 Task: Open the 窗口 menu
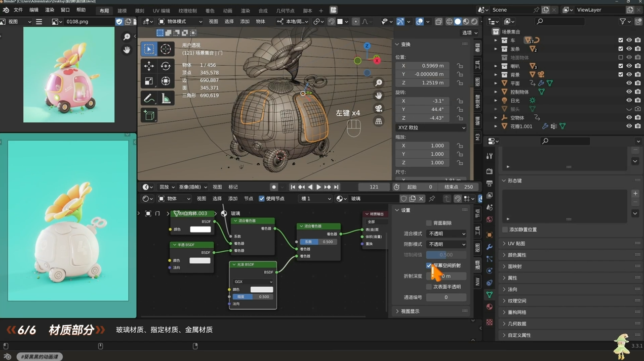pyautogui.click(x=65, y=10)
